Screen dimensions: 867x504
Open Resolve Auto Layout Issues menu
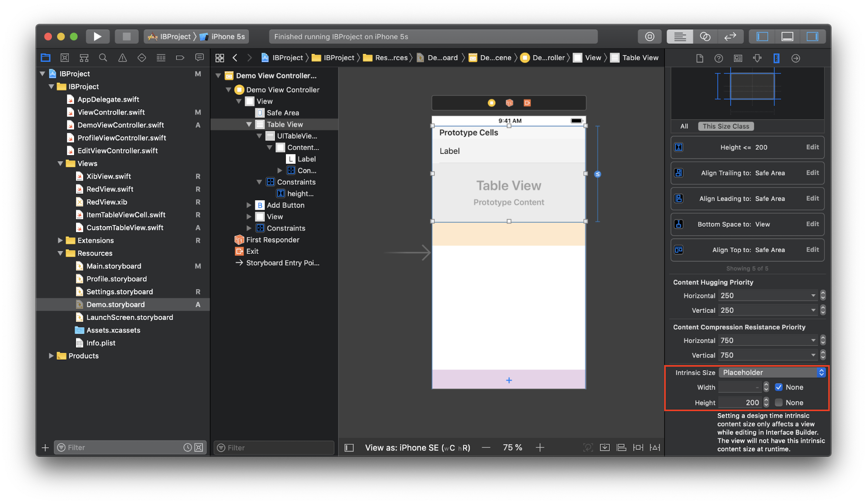point(655,447)
